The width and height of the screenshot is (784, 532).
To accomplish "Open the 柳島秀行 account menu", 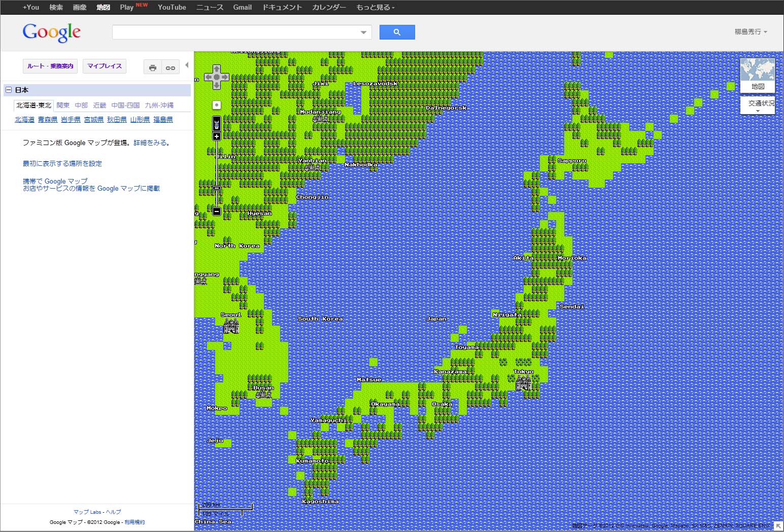I will (x=751, y=31).
